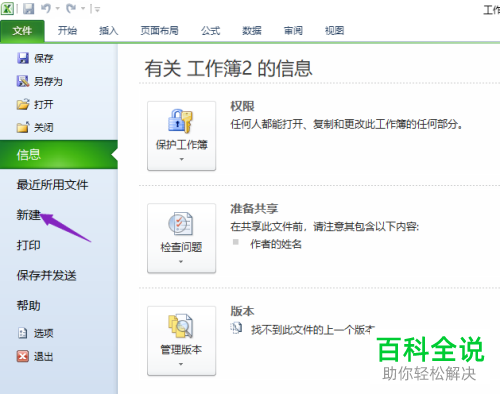Viewport: 500px width, 394px height.
Task: Click the 关闭 (Close) label in sidebar
Action: [x=43, y=128]
